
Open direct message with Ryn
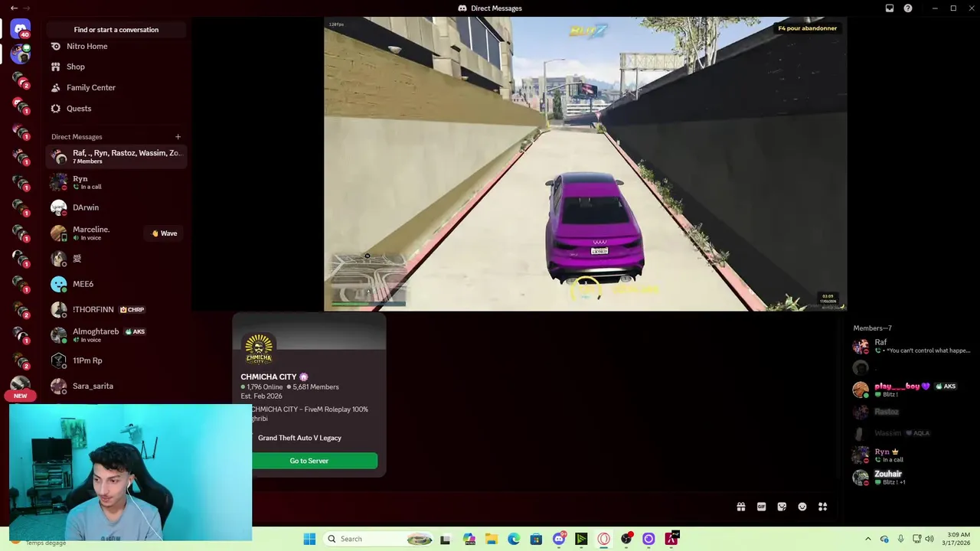[116, 182]
